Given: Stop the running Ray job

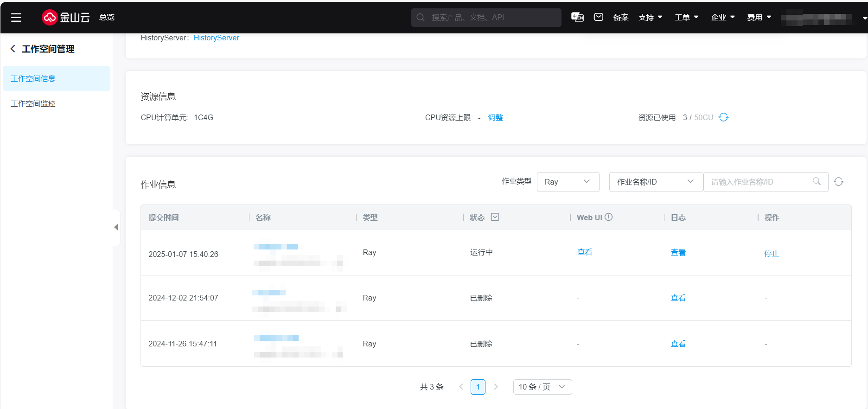Looking at the screenshot, I should point(771,253).
